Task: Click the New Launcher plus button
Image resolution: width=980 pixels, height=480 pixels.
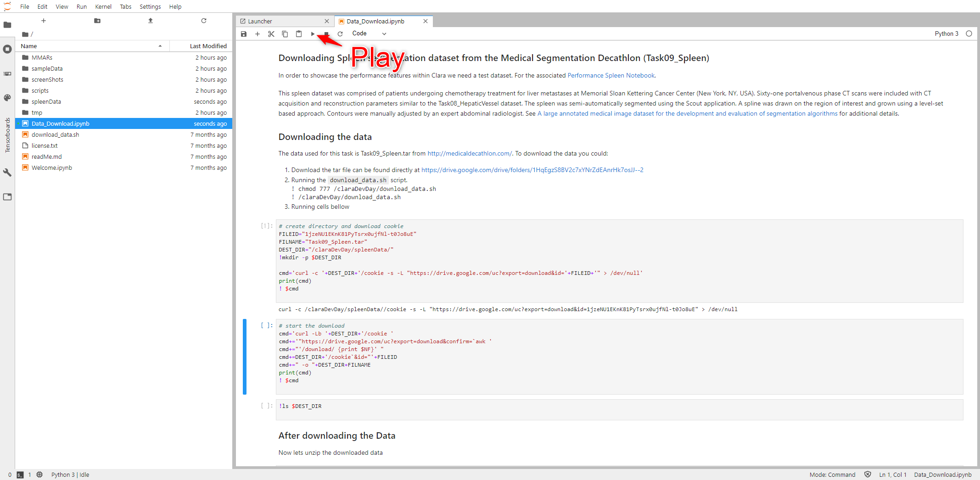Action: pos(44,21)
